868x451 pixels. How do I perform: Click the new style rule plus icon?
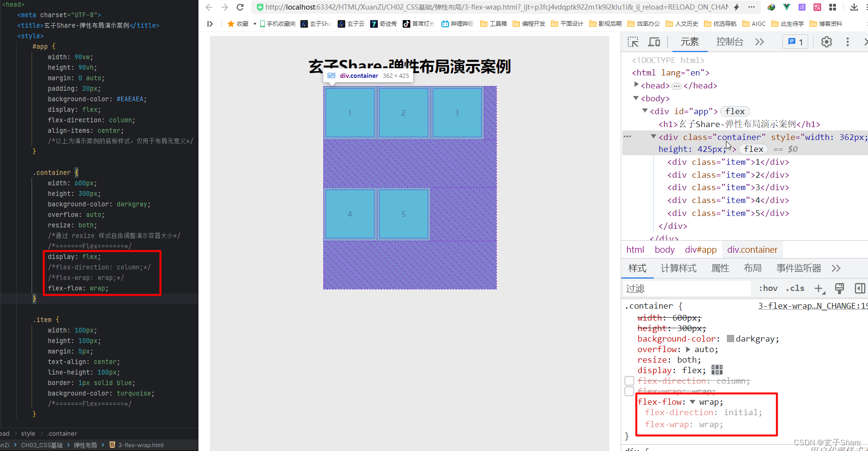click(819, 289)
